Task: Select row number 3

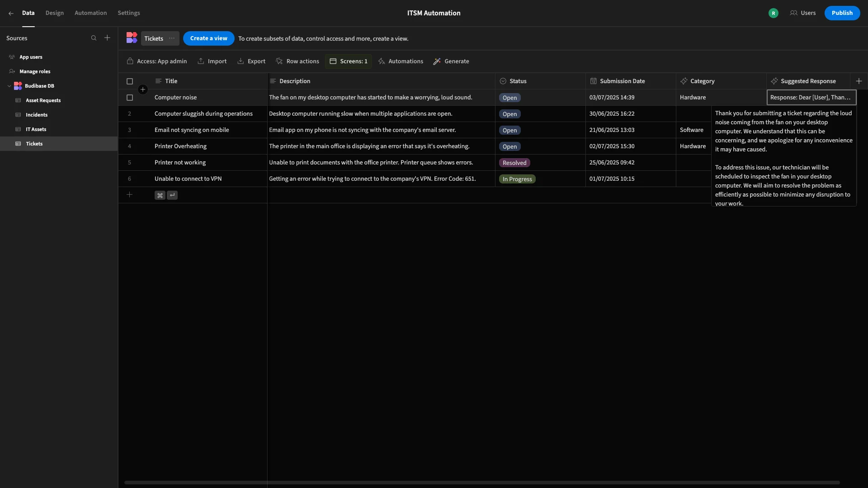Action: (129, 130)
